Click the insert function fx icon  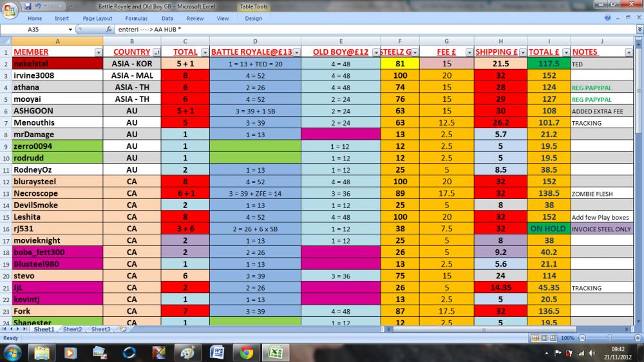tap(108, 29)
